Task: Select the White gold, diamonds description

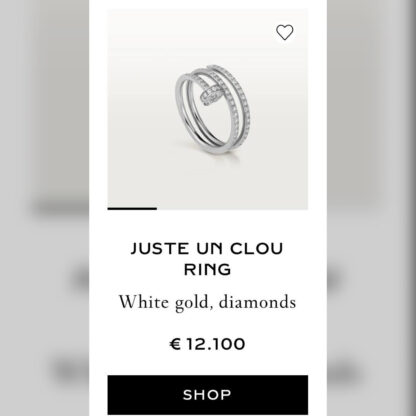Action: click(x=207, y=303)
